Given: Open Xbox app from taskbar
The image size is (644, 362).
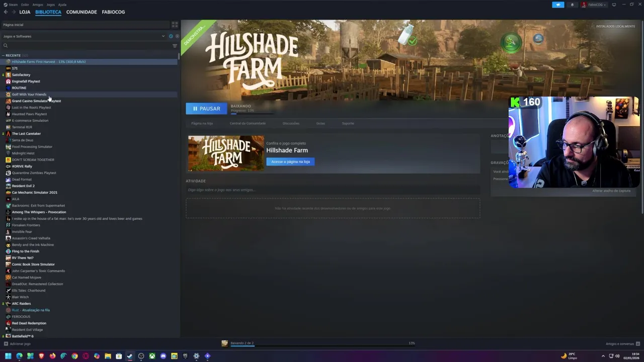Looking at the screenshot, I should 152,356.
